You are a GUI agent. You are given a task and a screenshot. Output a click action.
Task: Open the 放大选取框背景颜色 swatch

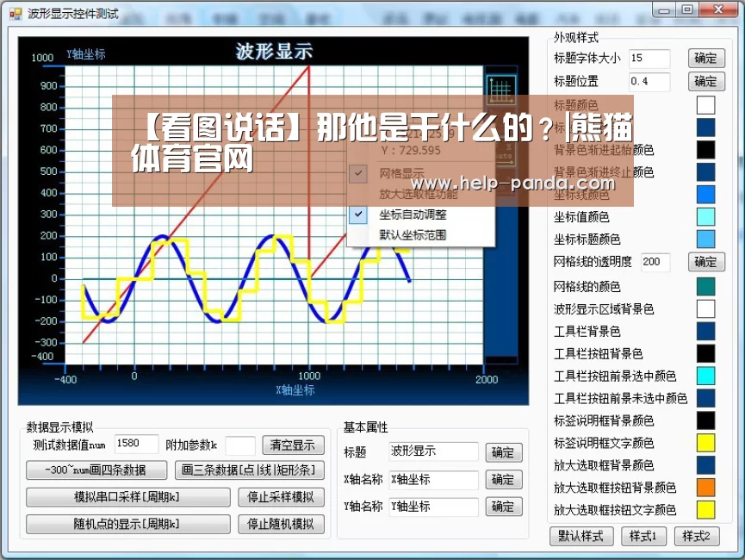point(706,465)
